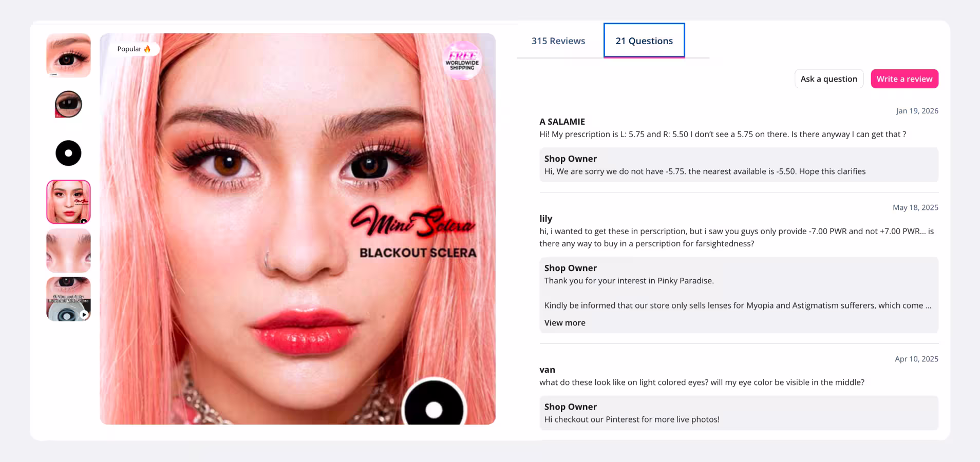Play the Blackout Mini Sclera video thumbnail

[x=68, y=299]
